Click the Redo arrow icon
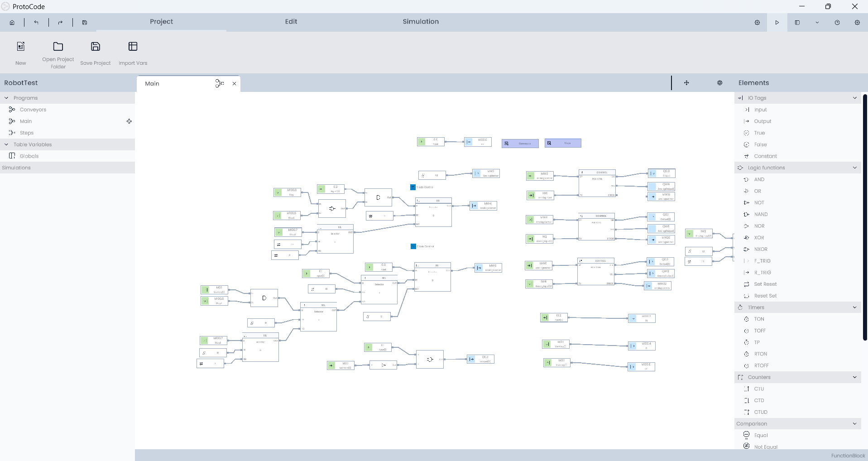This screenshot has height=461, width=868. coord(60,22)
